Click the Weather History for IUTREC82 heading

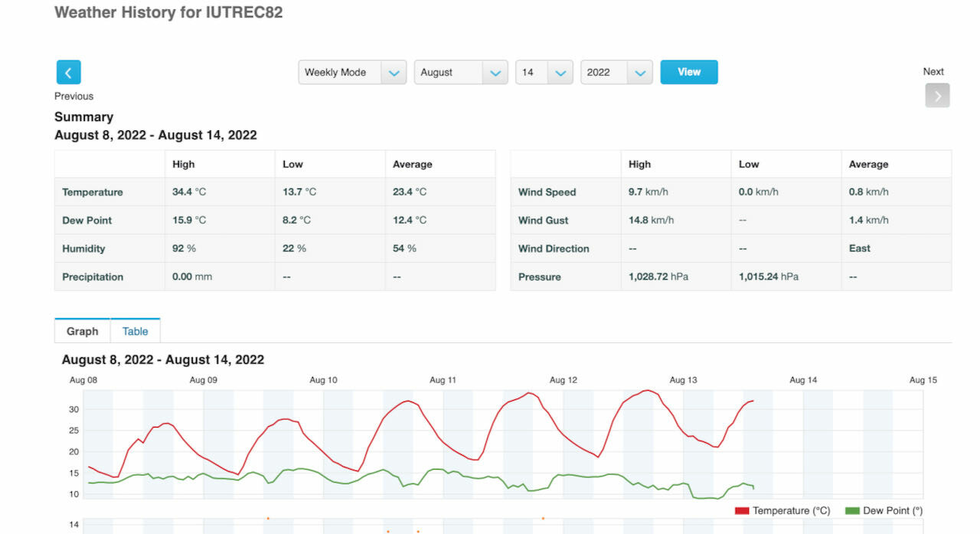(x=168, y=13)
